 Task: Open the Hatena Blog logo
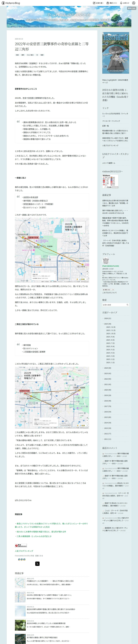11,3
